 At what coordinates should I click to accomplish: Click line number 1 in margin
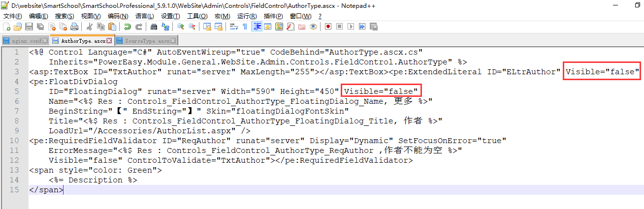(x=17, y=52)
